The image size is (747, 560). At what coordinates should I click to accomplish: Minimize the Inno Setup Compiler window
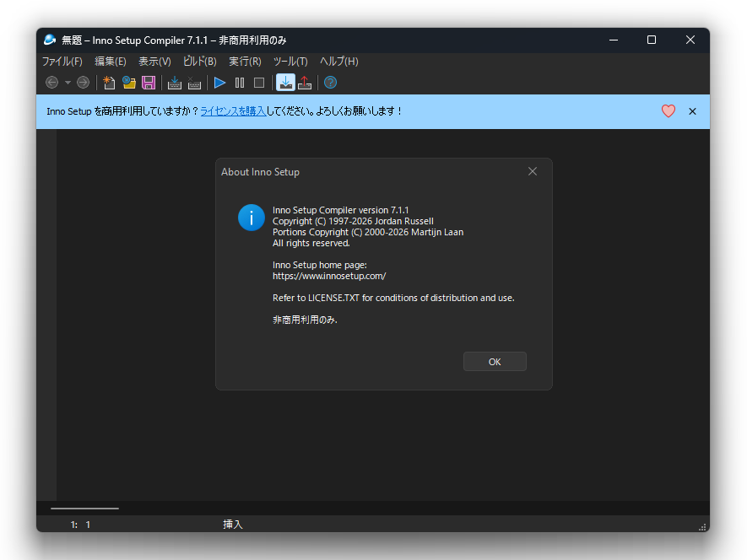click(x=614, y=40)
